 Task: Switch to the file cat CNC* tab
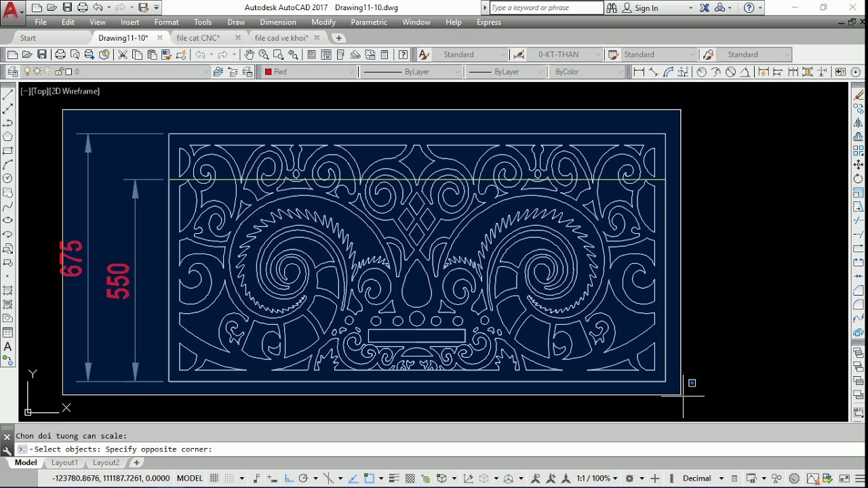(198, 38)
